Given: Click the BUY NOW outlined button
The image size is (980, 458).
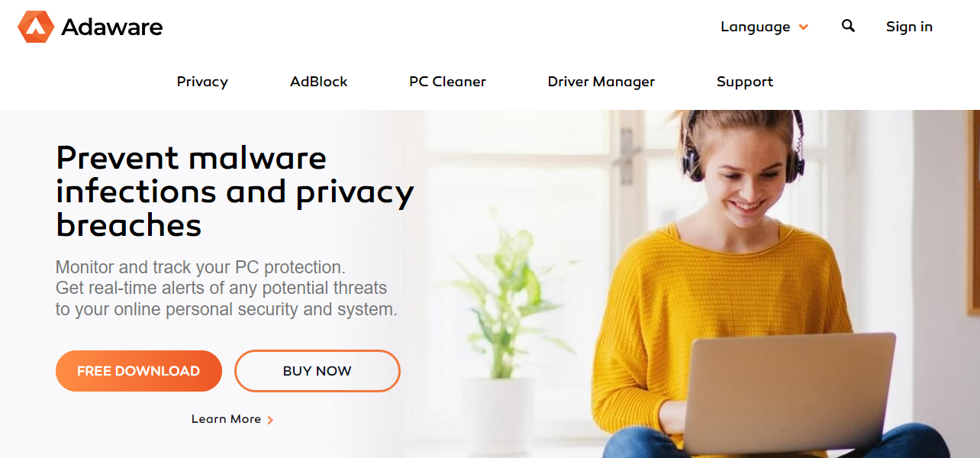Looking at the screenshot, I should pyautogui.click(x=318, y=371).
